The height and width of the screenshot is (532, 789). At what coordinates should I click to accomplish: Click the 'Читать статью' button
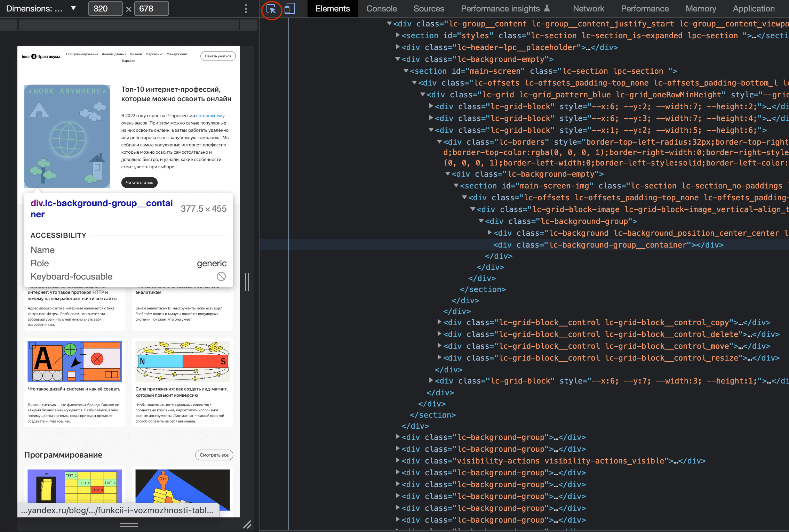[x=139, y=183]
